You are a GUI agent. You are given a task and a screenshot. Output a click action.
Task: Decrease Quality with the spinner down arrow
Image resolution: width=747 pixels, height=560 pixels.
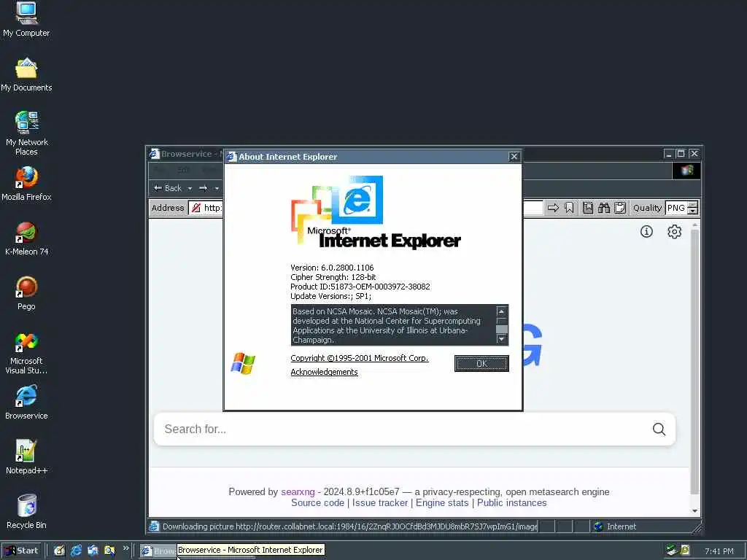(x=693, y=211)
